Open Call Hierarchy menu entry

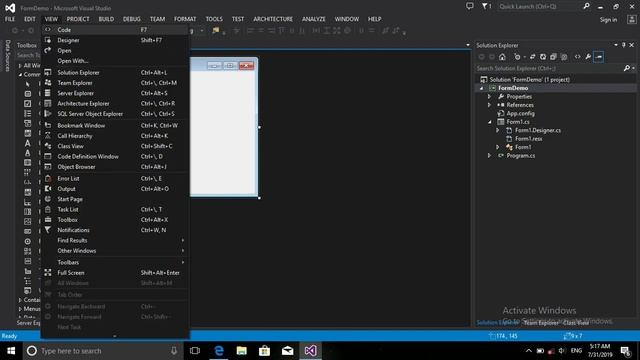[114, 136]
